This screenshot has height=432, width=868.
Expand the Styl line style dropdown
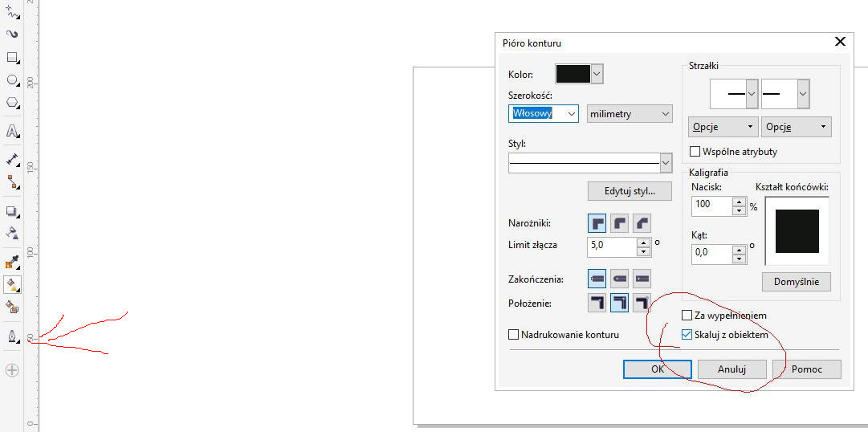(x=666, y=163)
